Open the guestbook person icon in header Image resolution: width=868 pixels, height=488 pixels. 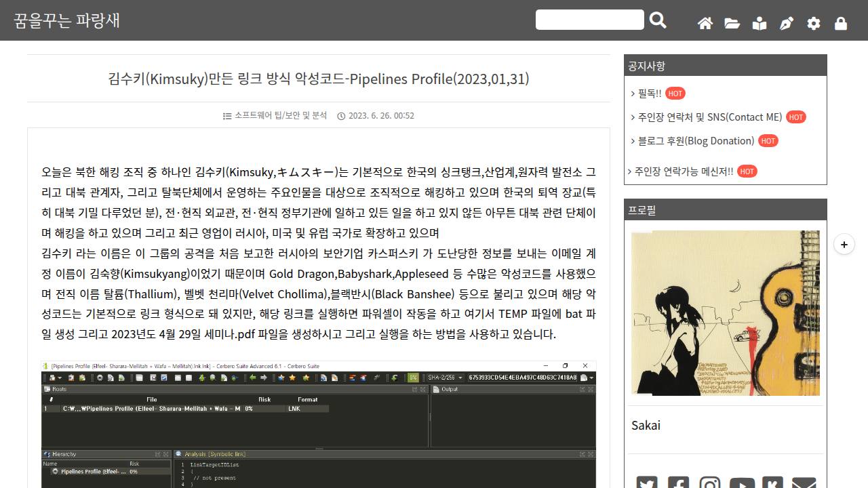[x=759, y=24]
